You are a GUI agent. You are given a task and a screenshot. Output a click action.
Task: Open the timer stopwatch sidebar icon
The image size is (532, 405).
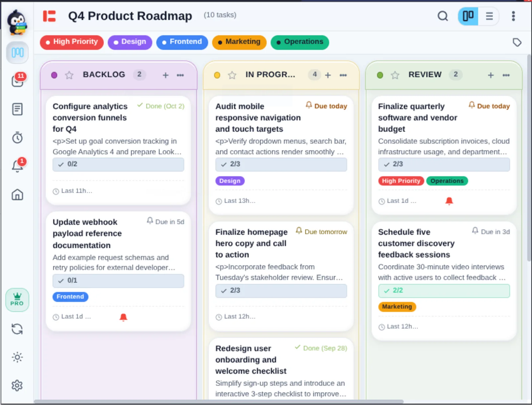tap(17, 137)
